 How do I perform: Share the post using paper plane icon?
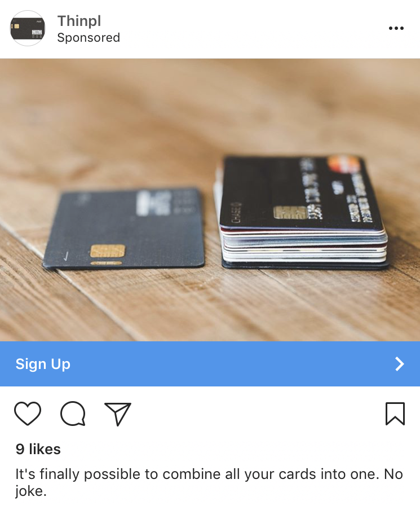click(118, 414)
